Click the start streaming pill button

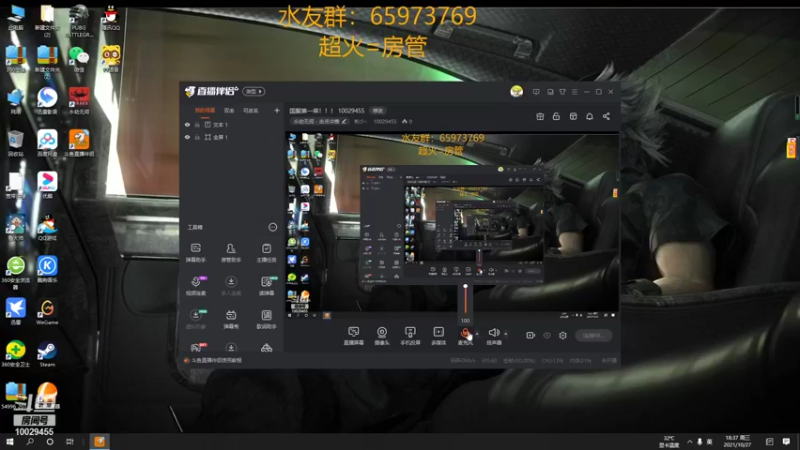(x=593, y=335)
